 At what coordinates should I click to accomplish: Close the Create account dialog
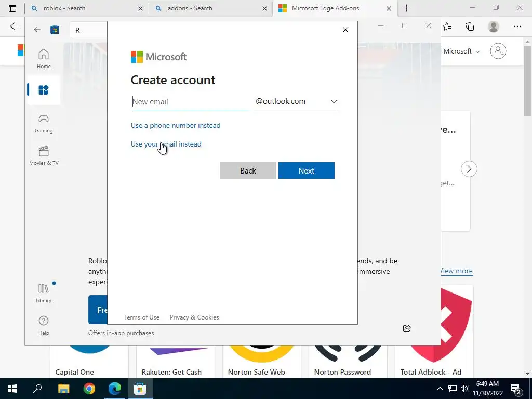coord(345,30)
